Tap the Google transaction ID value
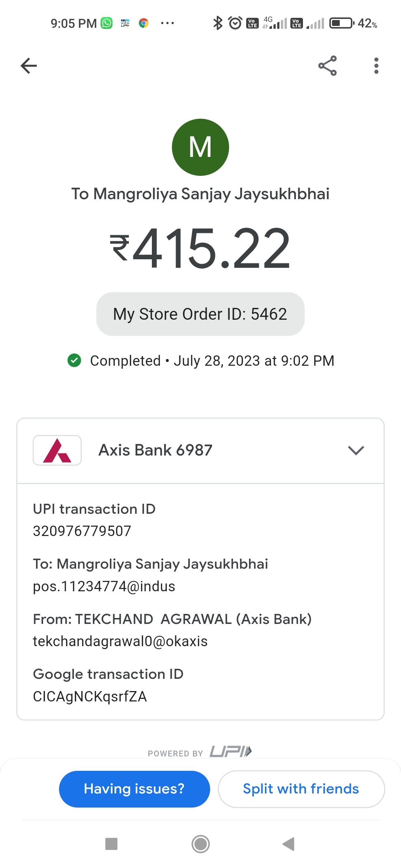Screen dimensions: 401x868 pos(90,696)
